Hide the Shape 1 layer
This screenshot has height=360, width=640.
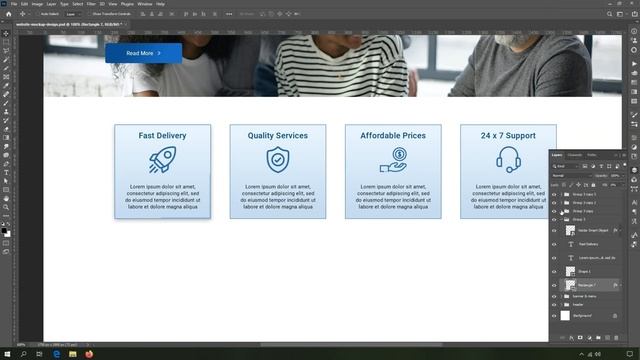(x=554, y=271)
